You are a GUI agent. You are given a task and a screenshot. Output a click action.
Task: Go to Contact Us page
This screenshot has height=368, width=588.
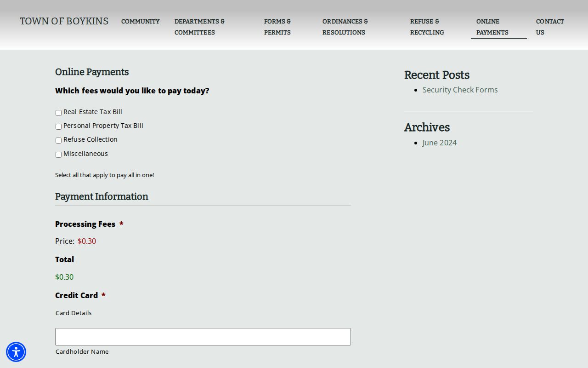pyautogui.click(x=550, y=27)
